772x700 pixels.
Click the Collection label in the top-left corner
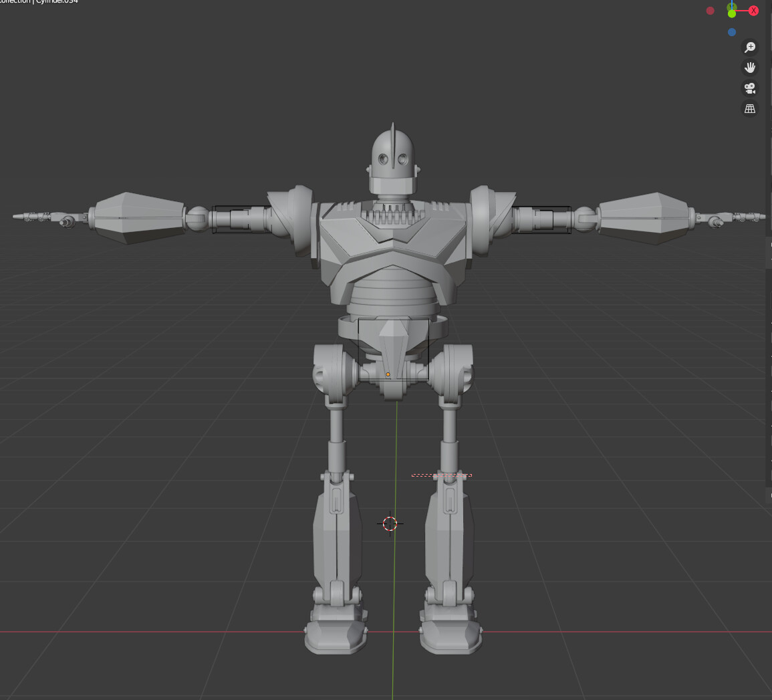pyautogui.click(x=13, y=2)
